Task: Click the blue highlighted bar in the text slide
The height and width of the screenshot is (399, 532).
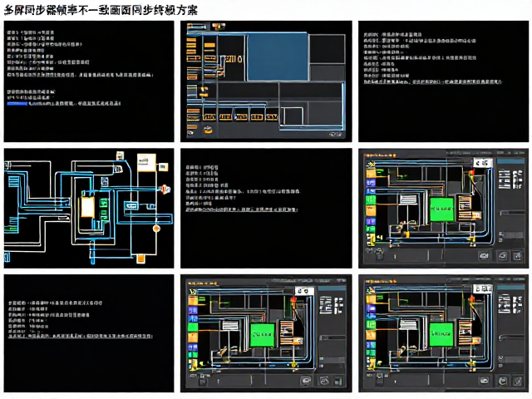Action: click(x=17, y=103)
